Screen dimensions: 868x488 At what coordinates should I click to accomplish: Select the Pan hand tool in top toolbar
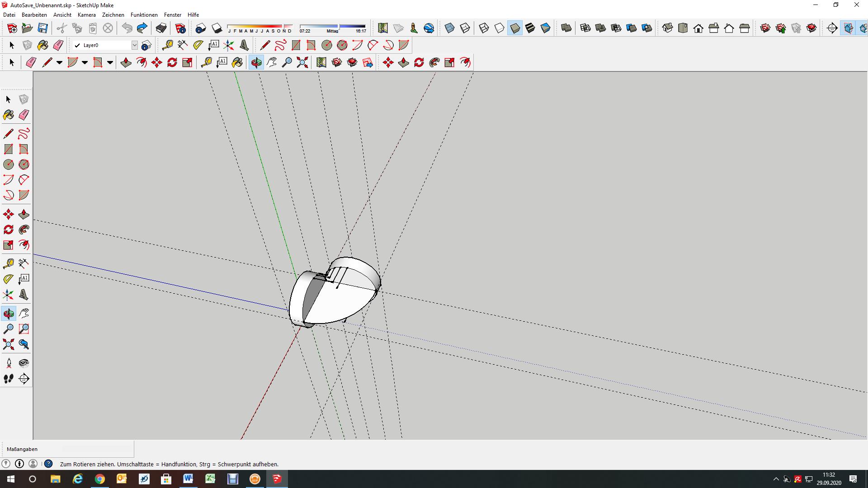click(272, 62)
